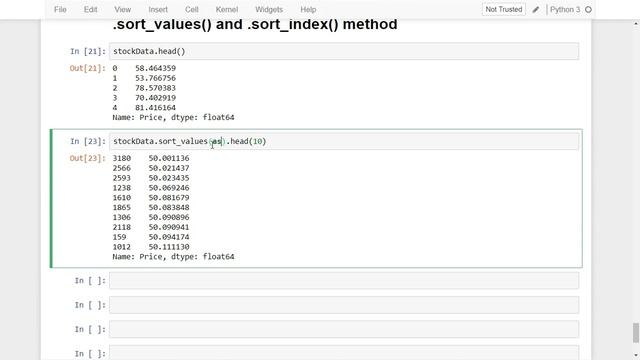
Task: Open the Edit menu
Action: click(90, 9)
